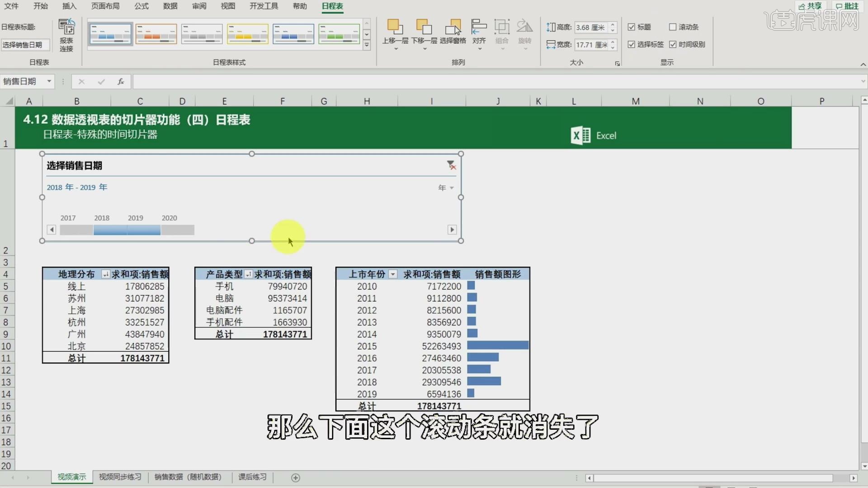
Task: Decrease width with spinner down arrow
Action: [613, 47]
